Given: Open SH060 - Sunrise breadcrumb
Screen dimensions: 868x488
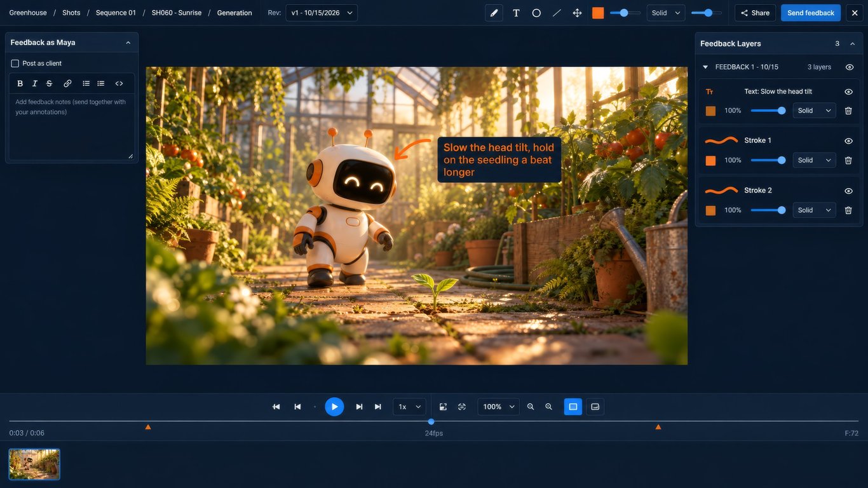Looking at the screenshot, I should tap(177, 13).
